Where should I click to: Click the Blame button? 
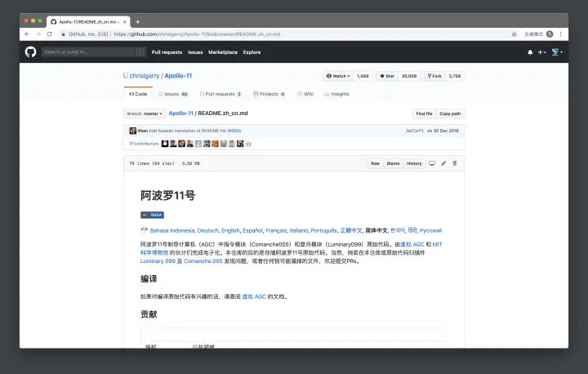pos(393,163)
